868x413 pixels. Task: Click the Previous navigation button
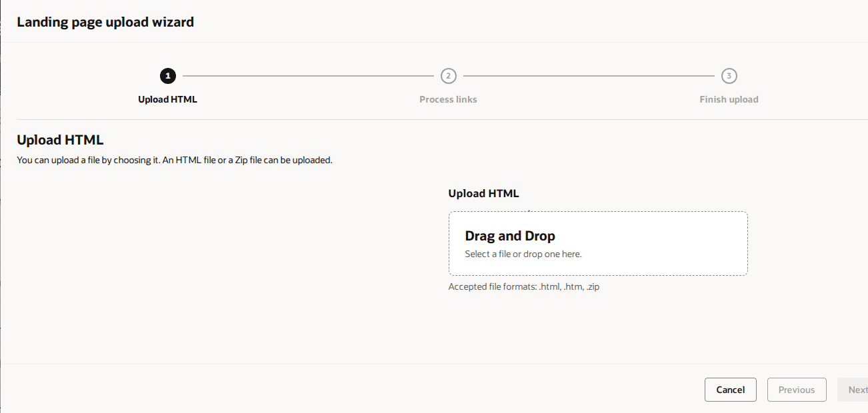(797, 389)
